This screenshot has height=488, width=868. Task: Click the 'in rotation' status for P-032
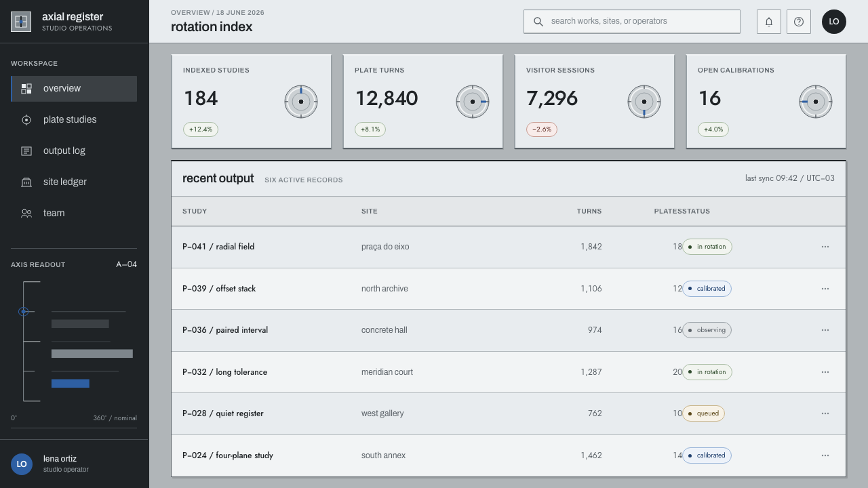click(x=707, y=372)
